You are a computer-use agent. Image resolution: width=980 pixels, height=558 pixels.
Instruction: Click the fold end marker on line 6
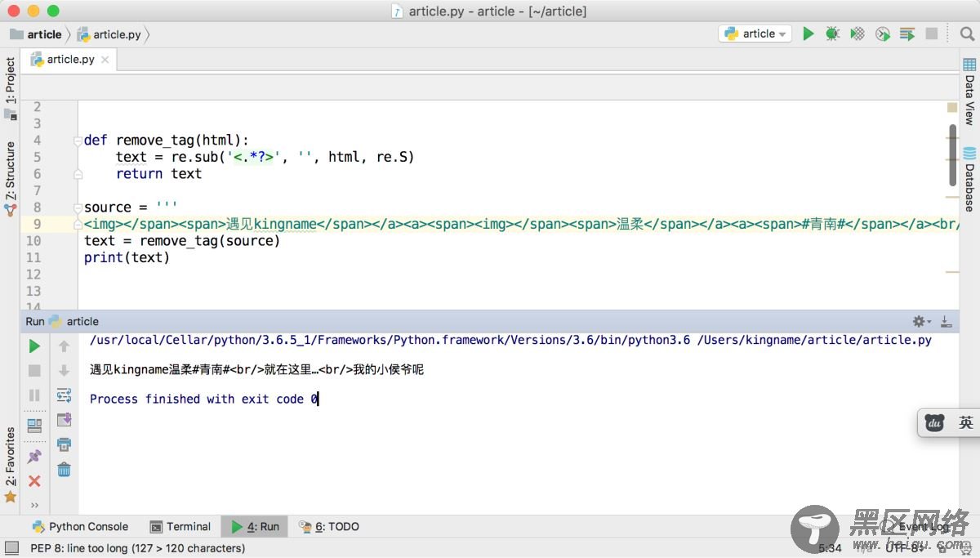pyautogui.click(x=78, y=174)
